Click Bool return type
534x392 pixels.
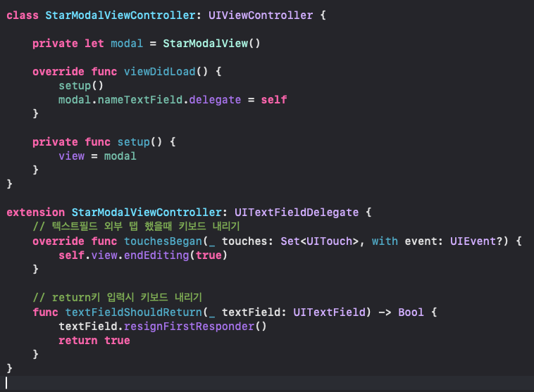pyautogui.click(x=411, y=312)
